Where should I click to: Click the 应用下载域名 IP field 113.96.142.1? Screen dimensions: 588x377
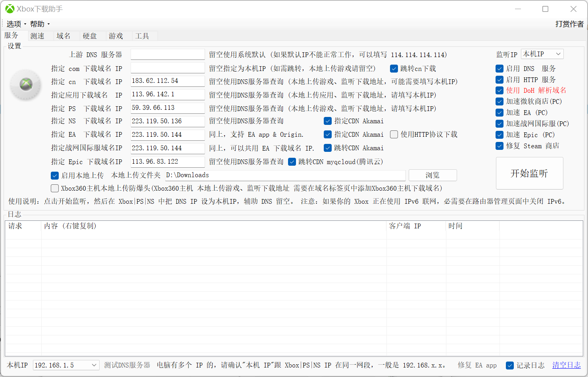pyautogui.click(x=167, y=95)
